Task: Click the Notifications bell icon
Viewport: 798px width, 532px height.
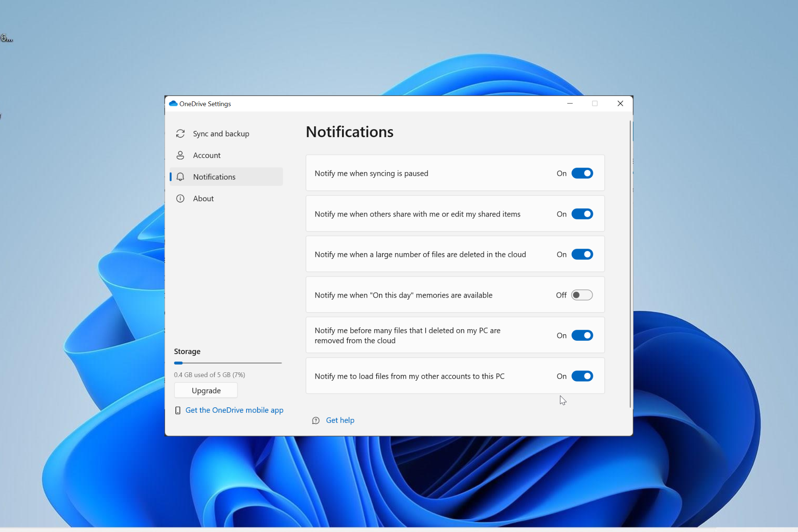Action: 180,177
